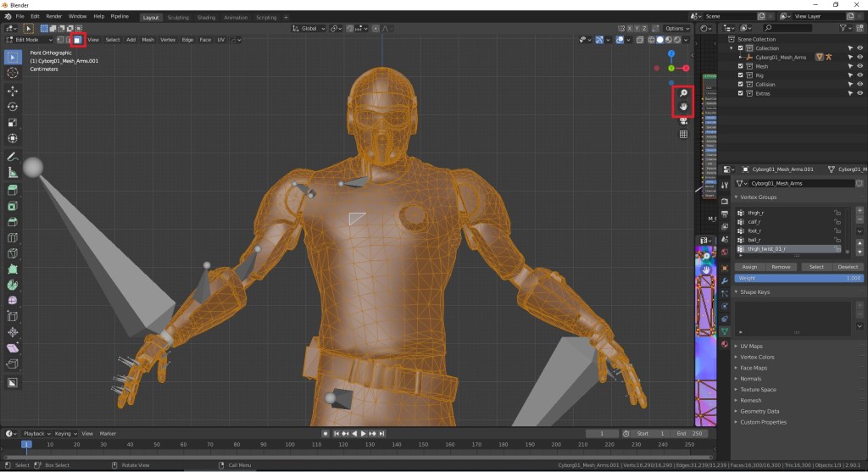Expand the UV Maps panel
The image size is (868, 472).
pos(752,347)
